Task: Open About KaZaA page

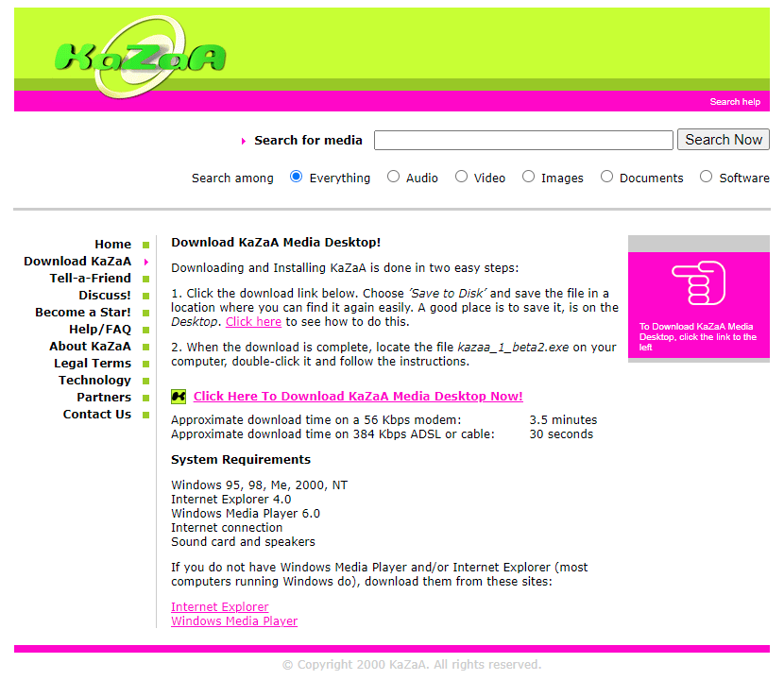Action: [x=90, y=347]
